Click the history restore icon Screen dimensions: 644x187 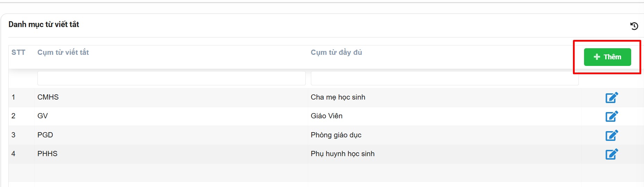click(x=634, y=26)
